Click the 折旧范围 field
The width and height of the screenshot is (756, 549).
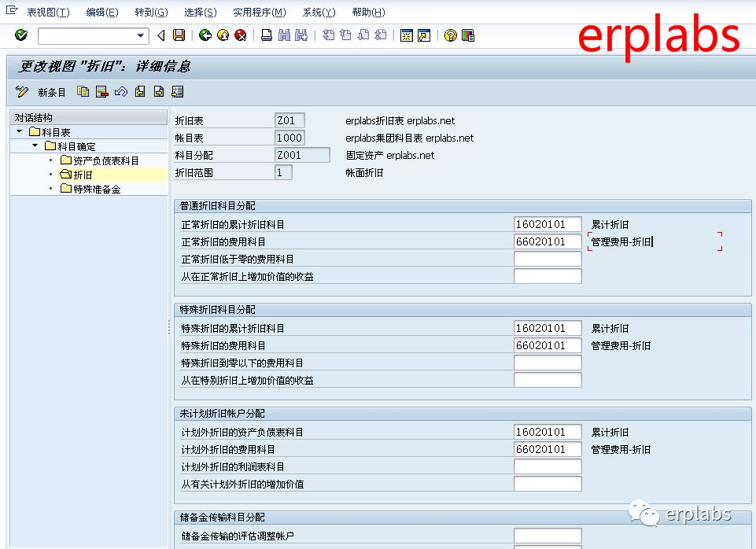283,172
